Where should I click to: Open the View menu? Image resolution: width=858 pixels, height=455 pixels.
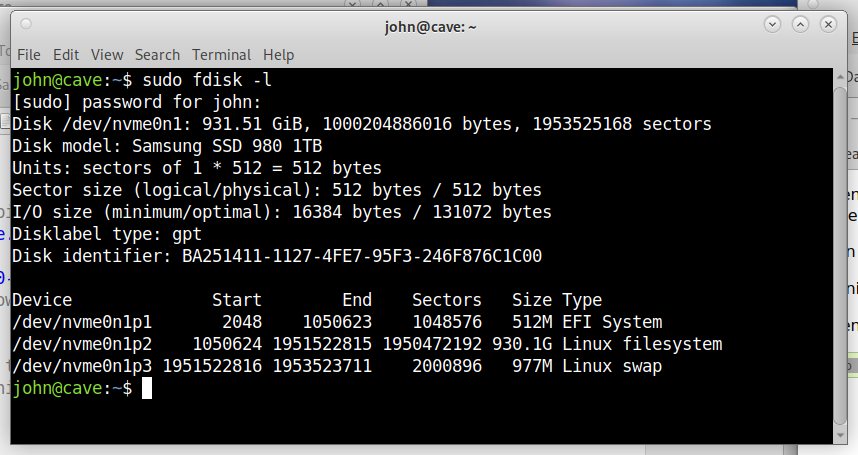(107, 55)
